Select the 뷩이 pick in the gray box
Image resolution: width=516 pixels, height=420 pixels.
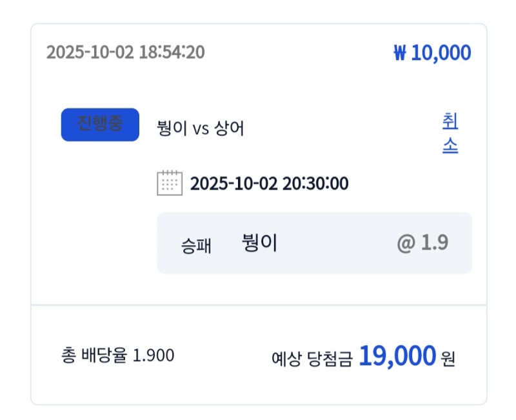[x=259, y=243]
